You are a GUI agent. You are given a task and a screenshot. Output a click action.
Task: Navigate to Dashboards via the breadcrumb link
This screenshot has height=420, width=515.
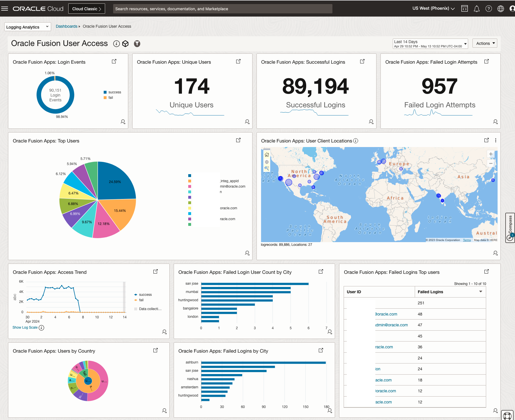pos(66,26)
